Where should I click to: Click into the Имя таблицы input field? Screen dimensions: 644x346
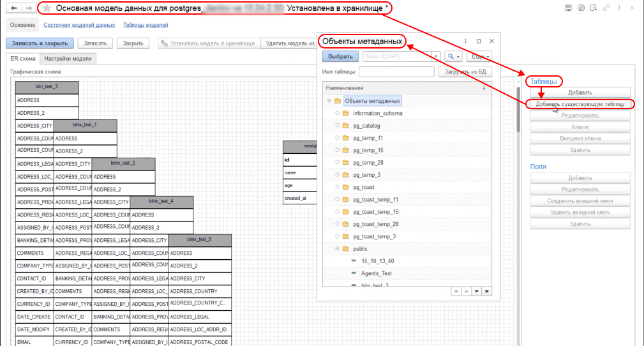click(396, 72)
